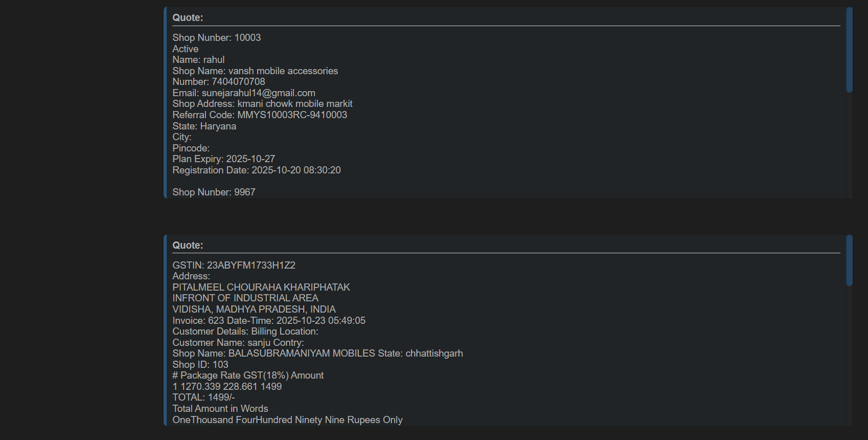Click the Invoice 623 date-time line
Screen dimensions: 868x440
[268, 321]
